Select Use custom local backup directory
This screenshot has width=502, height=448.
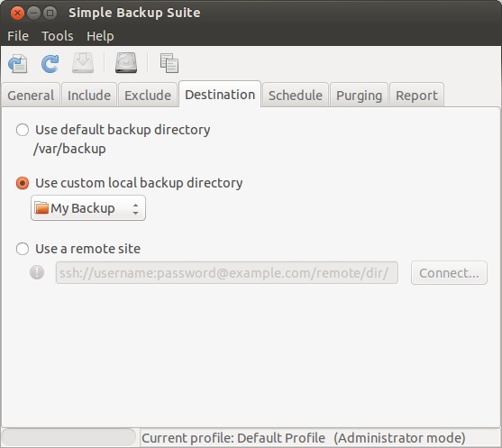(x=23, y=183)
